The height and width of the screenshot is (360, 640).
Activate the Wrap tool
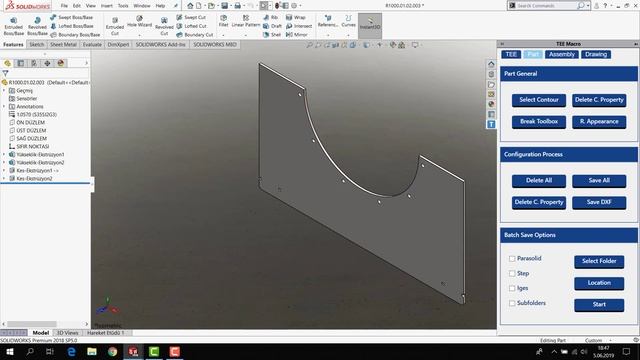coord(296,18)
